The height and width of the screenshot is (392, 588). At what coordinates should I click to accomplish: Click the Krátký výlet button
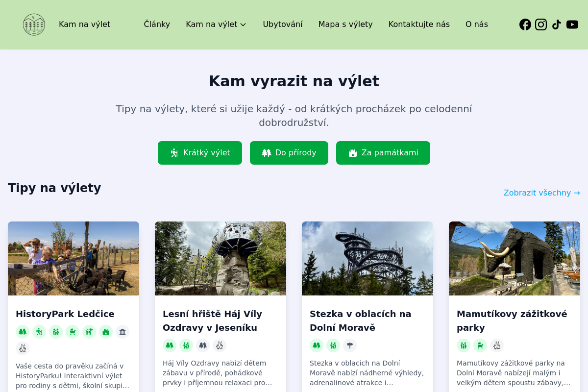click(200, 153)
